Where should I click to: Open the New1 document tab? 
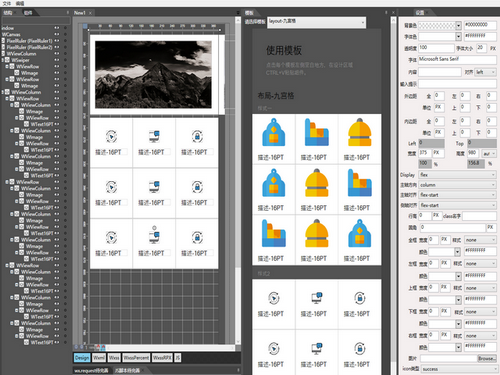click(80, 13)
